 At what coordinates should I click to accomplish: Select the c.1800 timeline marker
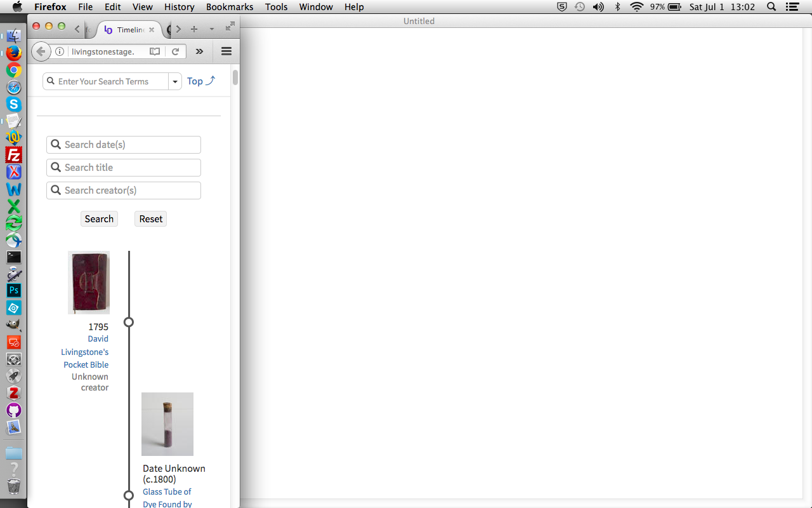coord(129,495)
